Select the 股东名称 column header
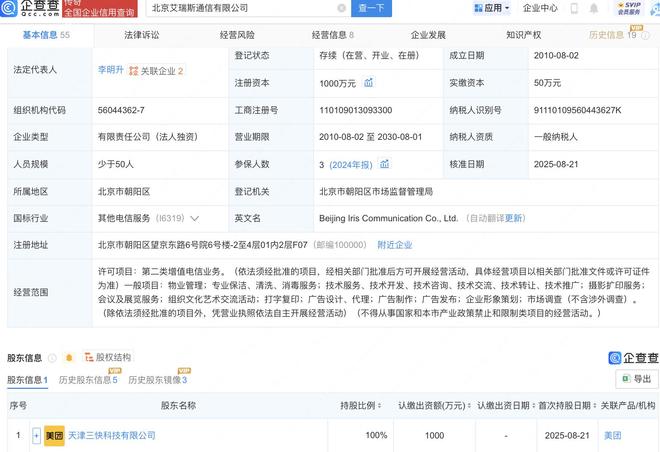Viewport: 660px width, 452px height. coord(178,405)
